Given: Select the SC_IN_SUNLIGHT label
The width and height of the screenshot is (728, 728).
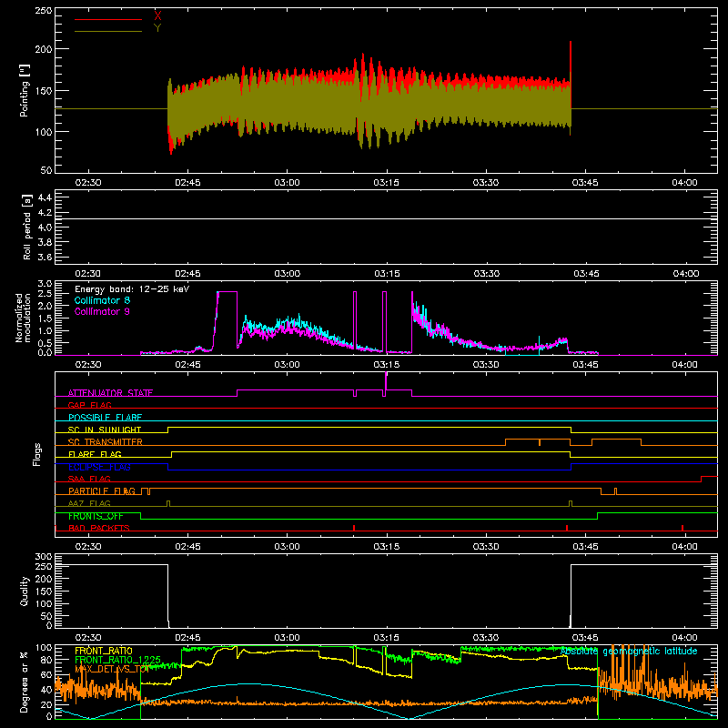Looking at the screenshot, I should [105, 430].
